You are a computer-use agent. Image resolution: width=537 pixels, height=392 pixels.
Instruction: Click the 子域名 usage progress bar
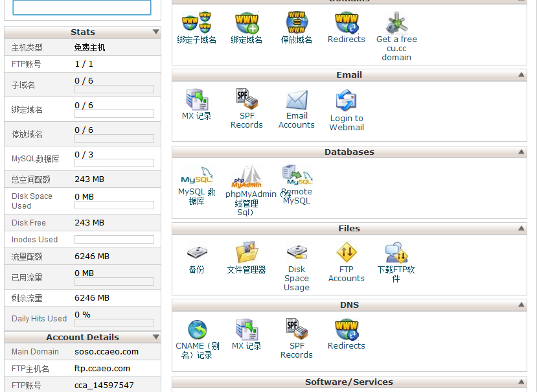[115, 89]
